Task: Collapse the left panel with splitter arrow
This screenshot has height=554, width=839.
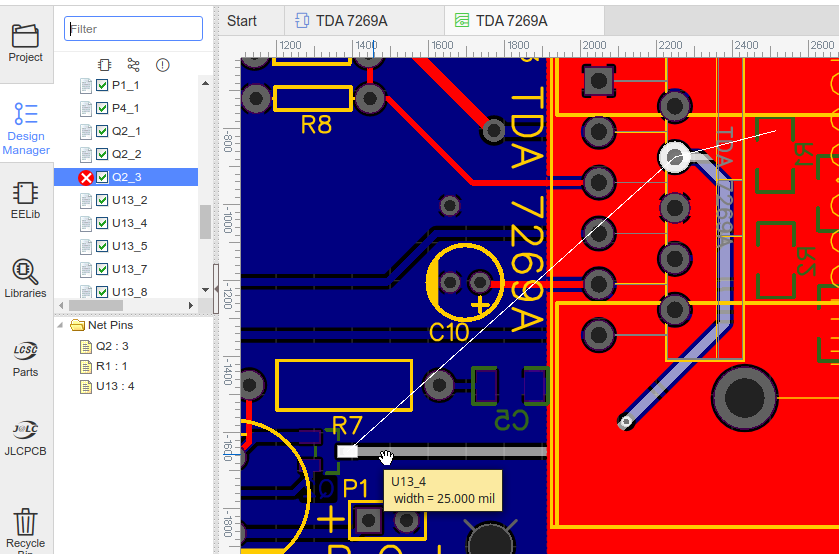Action: [x=216, y=287]
